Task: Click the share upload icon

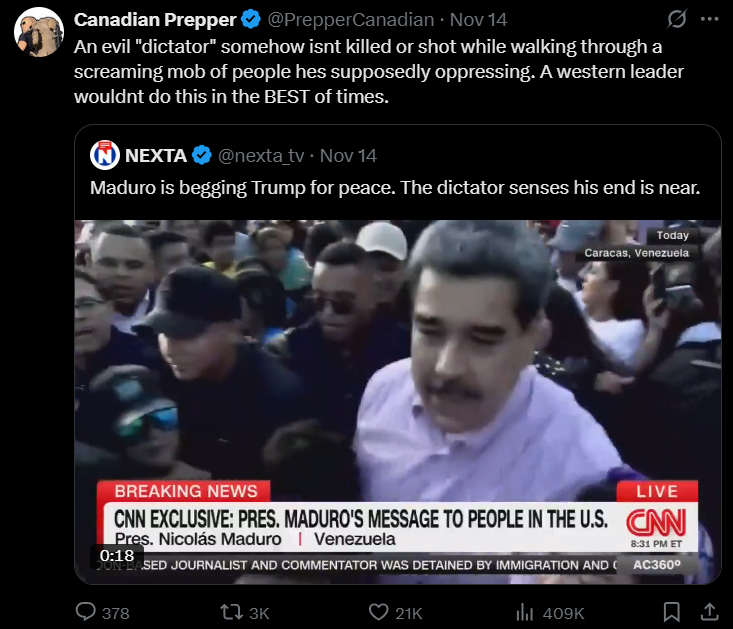Action: tap(710, 612)
